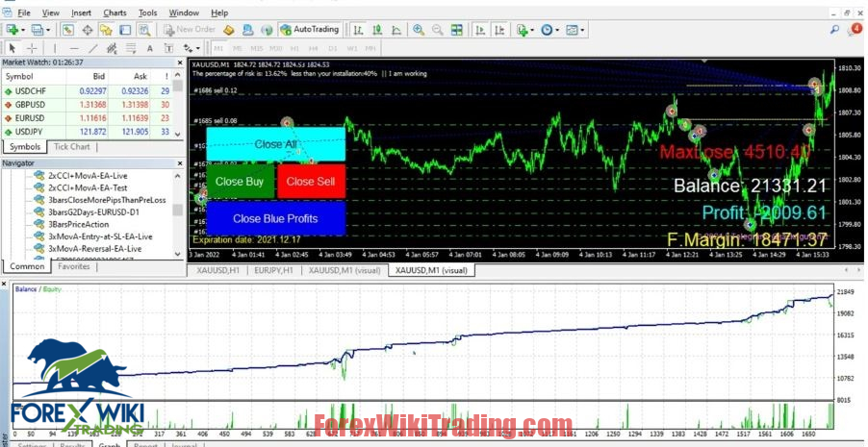Switch timeframe to M1
The width and height of the screenshot is (868, 447).
coord(218,48)
